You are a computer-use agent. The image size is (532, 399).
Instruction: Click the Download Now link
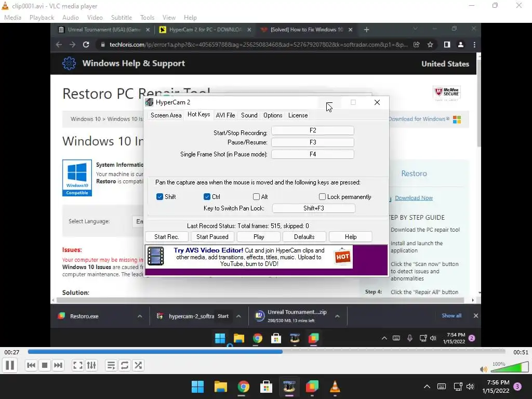coord(414,198)
